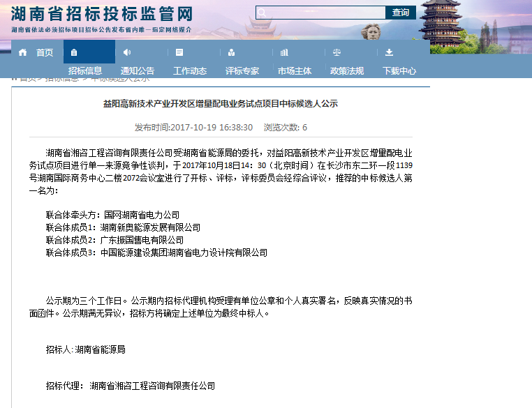Click the scales icon above 政策法规

337,52
